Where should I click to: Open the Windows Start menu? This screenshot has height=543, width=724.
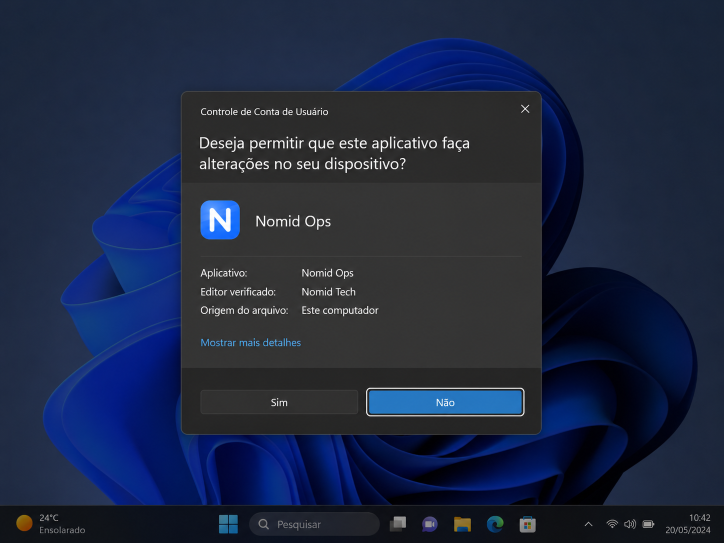[x=228, y=524]
